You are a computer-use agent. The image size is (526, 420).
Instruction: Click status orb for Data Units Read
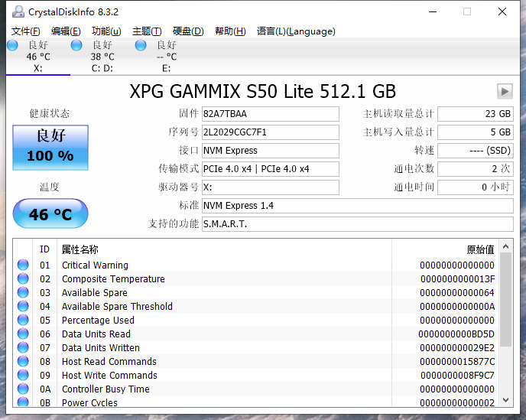point(23,334)
